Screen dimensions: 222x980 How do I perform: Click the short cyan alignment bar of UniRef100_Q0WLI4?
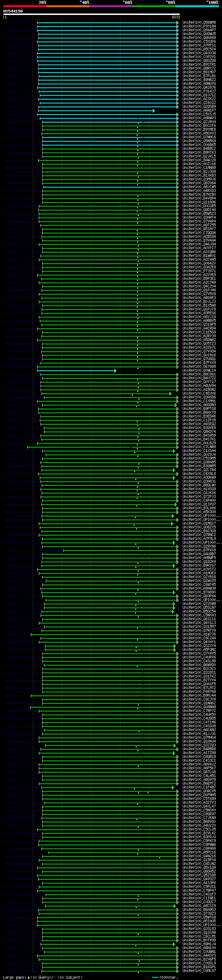[x=77, y=371]
